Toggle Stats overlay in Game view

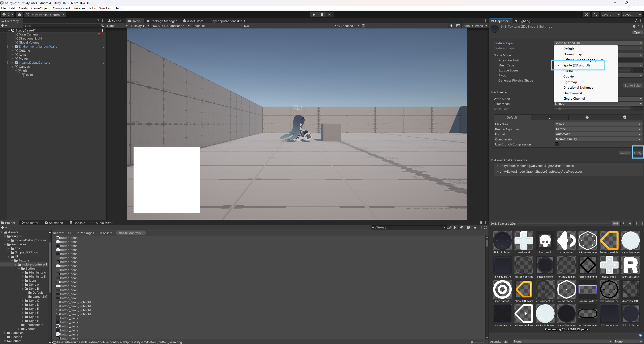[x=466, y=26]
